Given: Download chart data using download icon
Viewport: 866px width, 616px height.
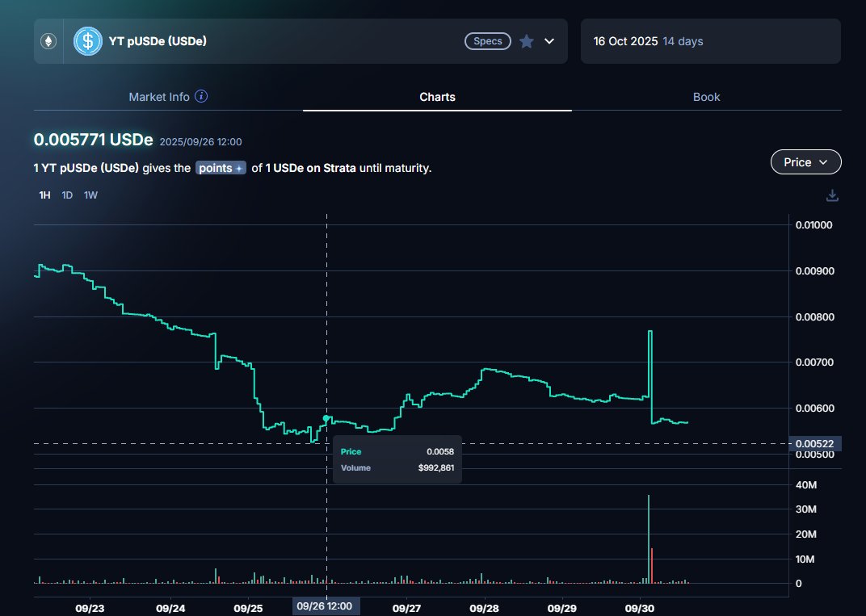Looking at the screenshot, I should (833, 195).
